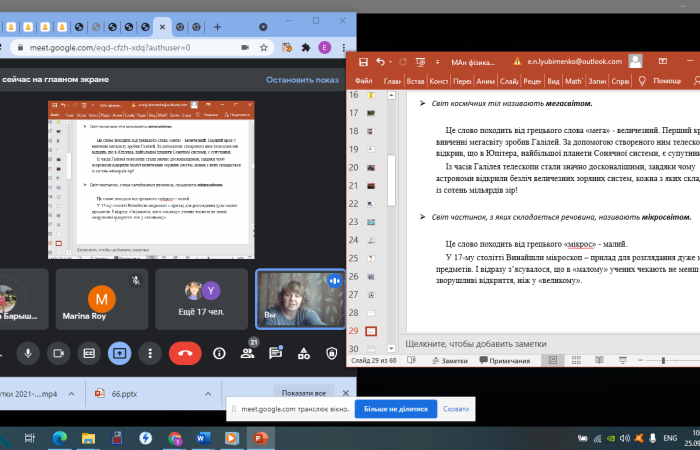The image size is (700, 450).
Task: Undo the last action in PowerPoint
Action: (381, 62)
